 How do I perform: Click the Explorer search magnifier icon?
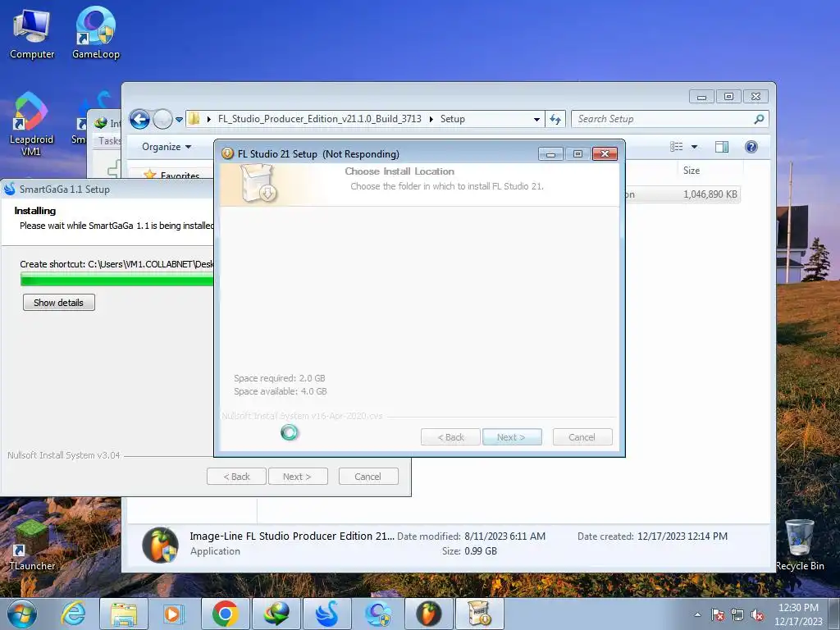[759, 119]
